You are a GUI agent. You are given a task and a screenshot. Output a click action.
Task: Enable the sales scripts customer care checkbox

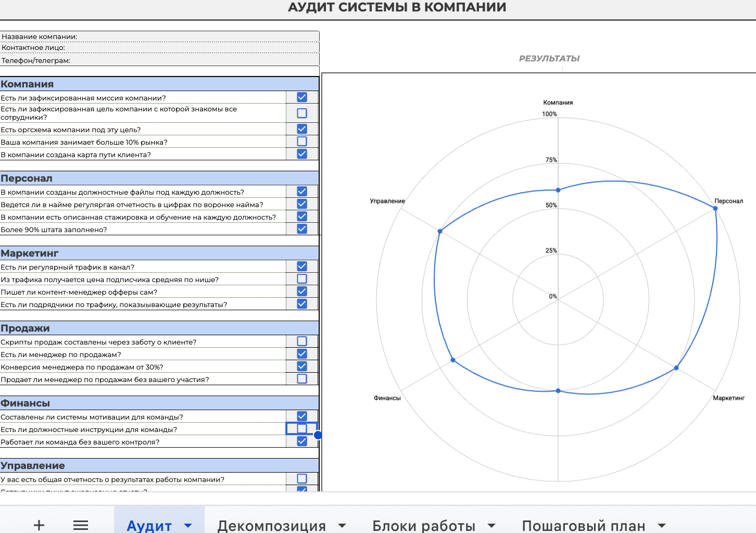302,341
